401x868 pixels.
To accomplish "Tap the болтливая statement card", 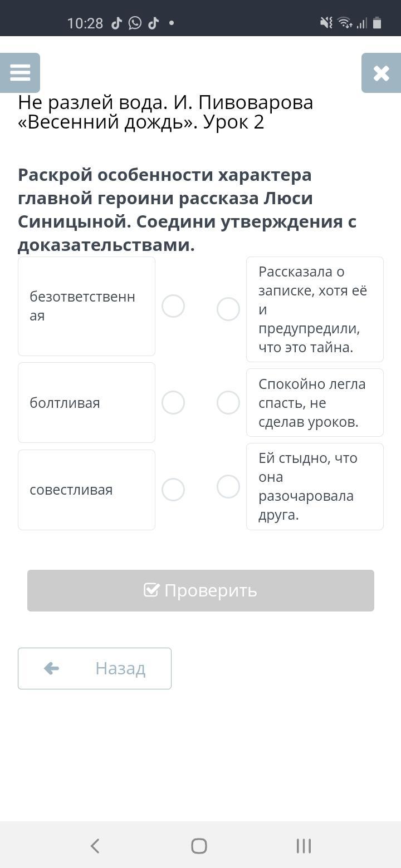I will [86, 402].
